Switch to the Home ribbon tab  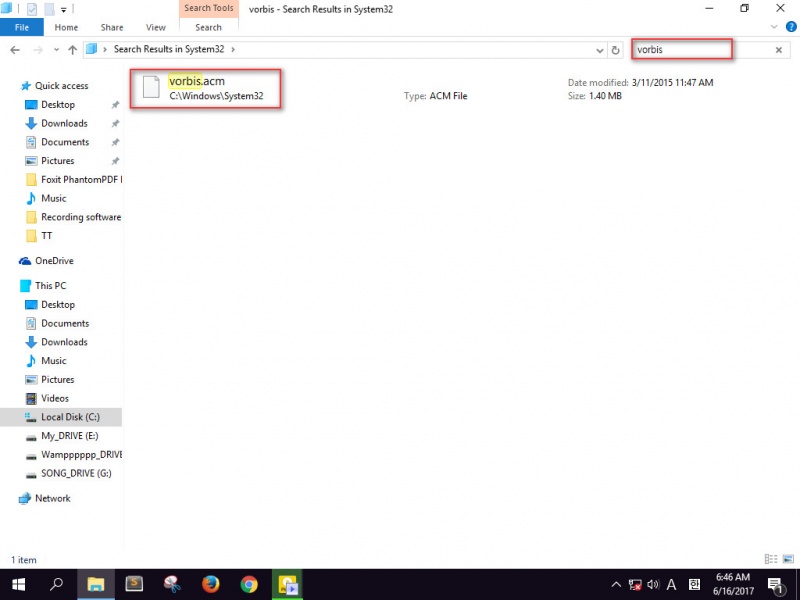(66, 28)
